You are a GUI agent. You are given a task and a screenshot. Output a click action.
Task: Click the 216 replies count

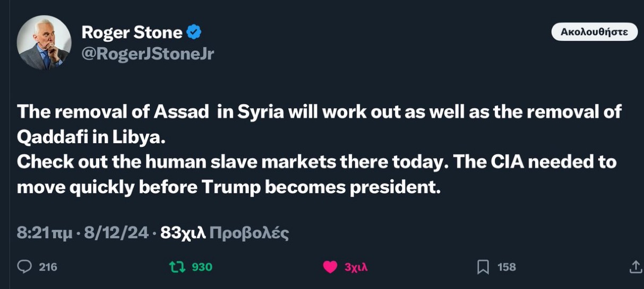click(x=48, y=267)
